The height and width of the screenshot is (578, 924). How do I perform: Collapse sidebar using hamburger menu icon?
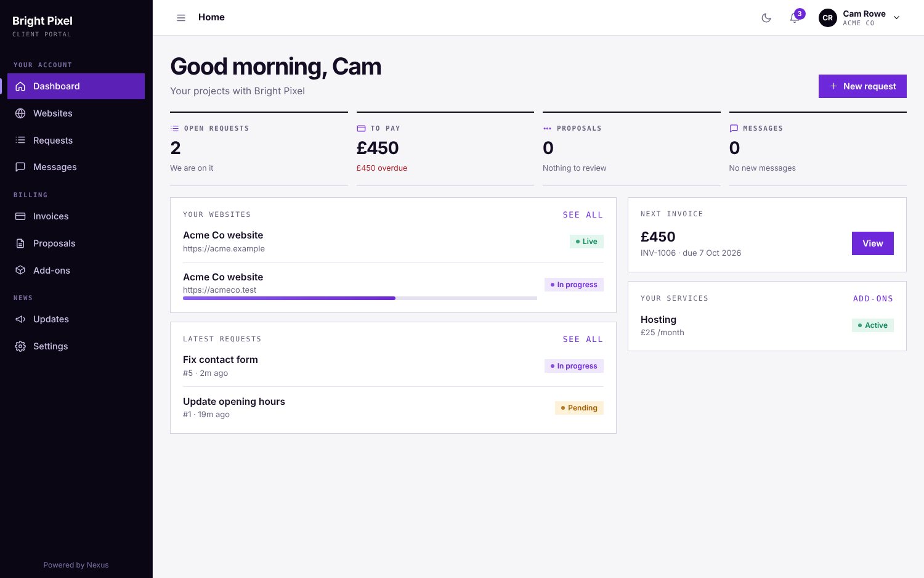click(x=181, y=18)
